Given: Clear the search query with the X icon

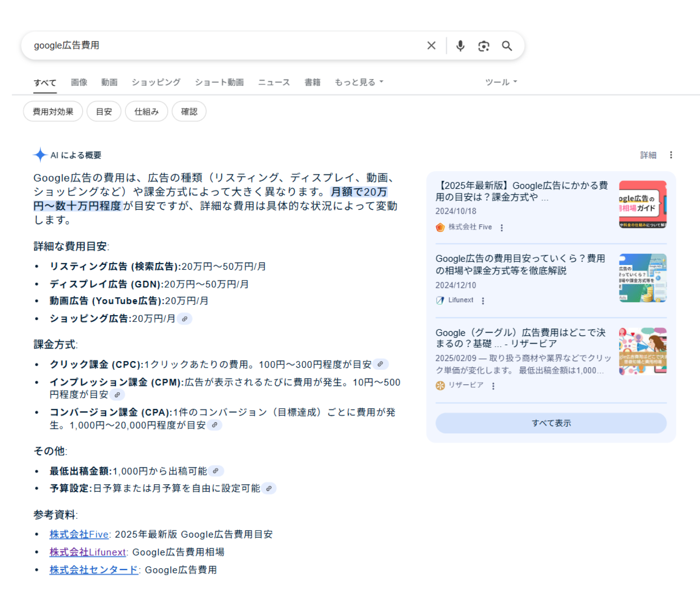Looking at the screenshot, I should click(x=431, y=45).
